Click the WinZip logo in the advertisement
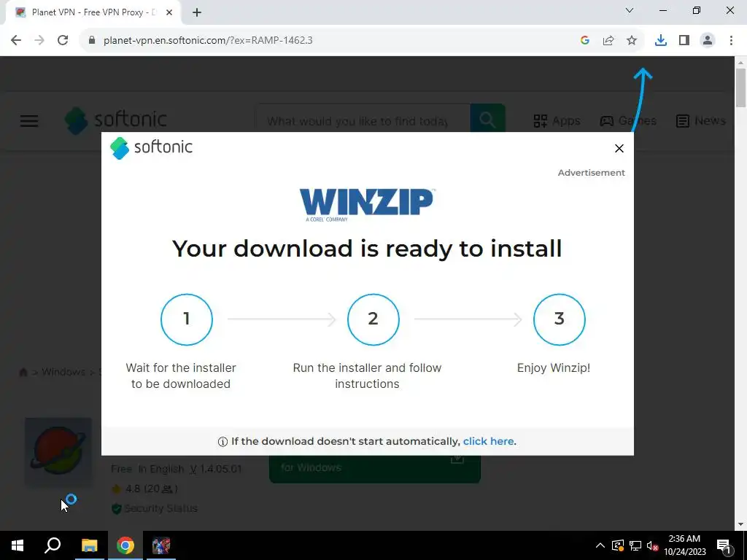 click(x=367, y=205)
